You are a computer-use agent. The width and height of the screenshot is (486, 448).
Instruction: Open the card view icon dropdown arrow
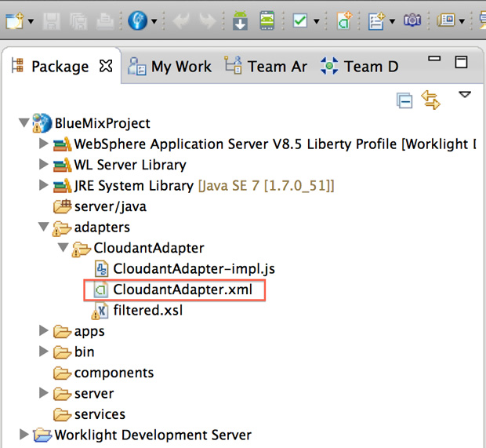pos(462,21)
